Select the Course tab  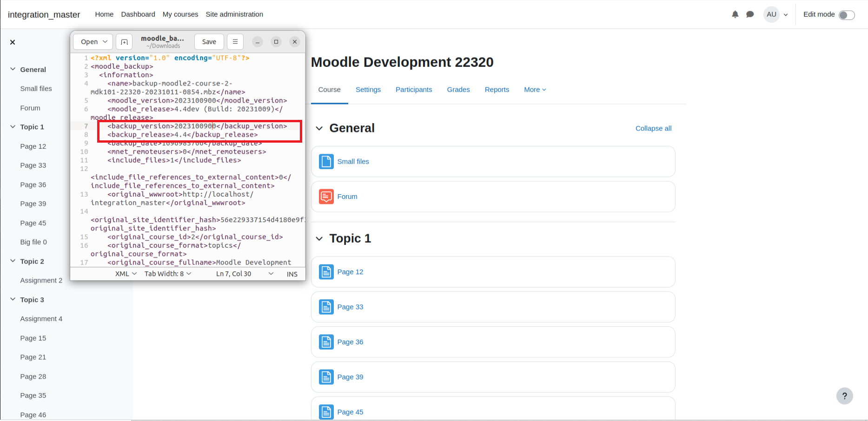pos(329,90)
